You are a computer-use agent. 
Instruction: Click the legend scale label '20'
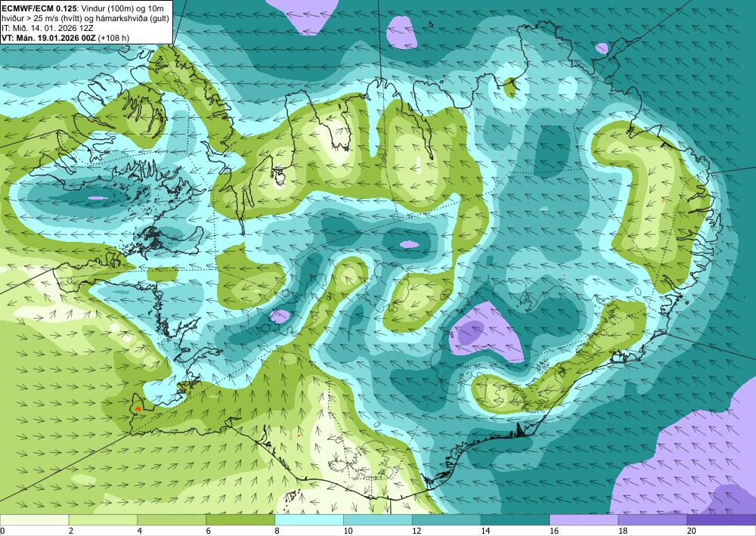coord(692,531)
